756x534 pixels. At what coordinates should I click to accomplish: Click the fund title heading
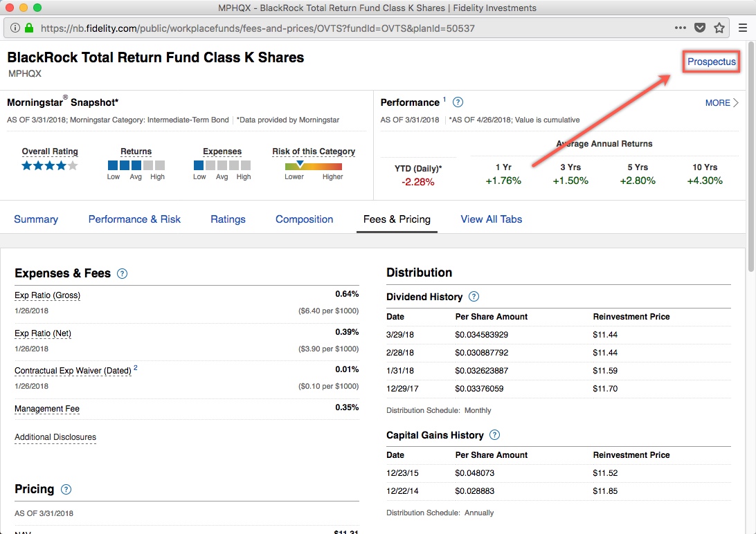pos(156,57)
